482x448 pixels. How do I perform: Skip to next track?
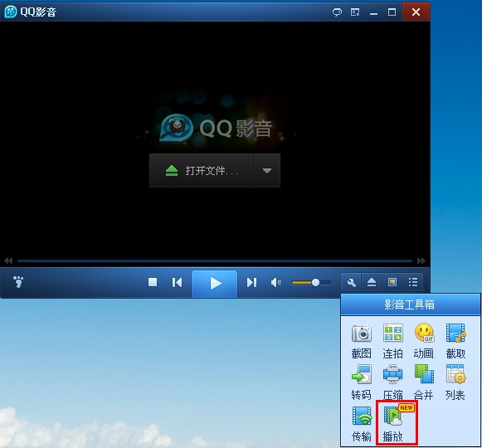(x=251, y=282)
